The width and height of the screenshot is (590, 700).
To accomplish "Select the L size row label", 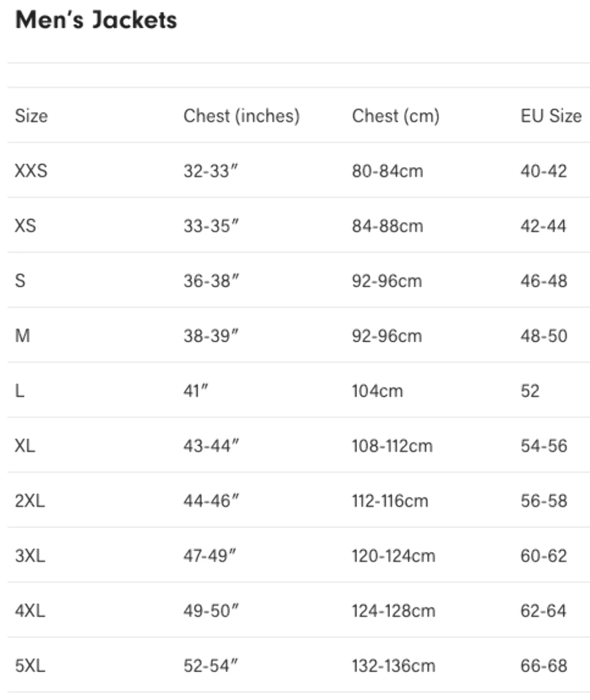I will [x=19, y=391].
